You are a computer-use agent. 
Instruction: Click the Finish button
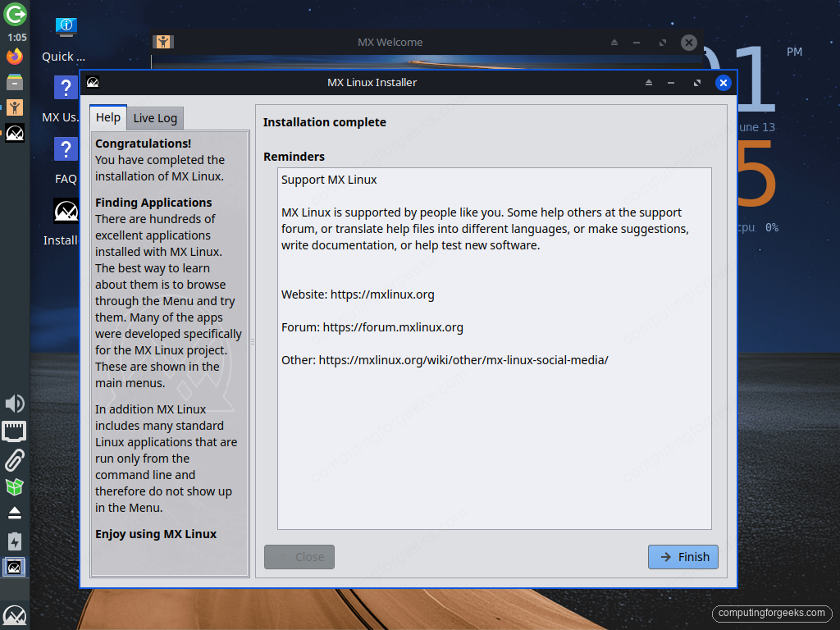683,557
